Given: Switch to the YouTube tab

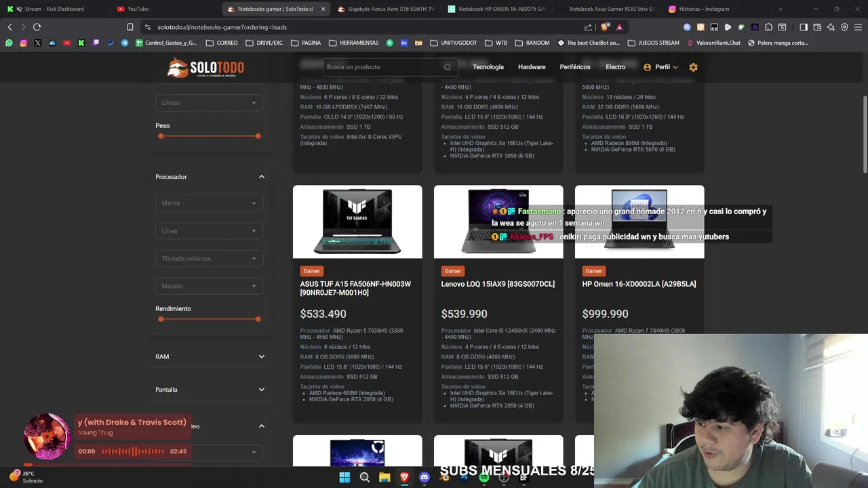Looking at the screenshot, I should click(163, 9).
